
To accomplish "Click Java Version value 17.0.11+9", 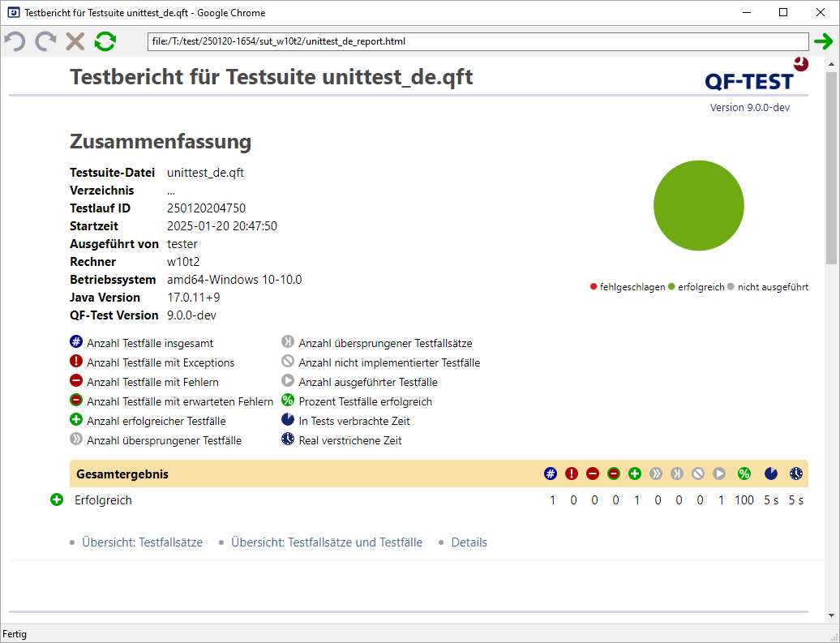I will click(x=194, y=298).
